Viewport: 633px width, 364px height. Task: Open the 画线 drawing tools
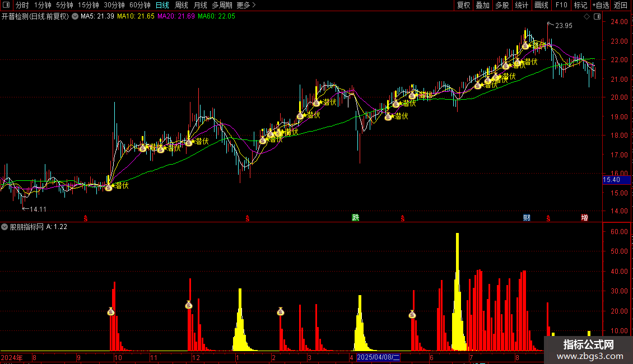pos(541,5)
